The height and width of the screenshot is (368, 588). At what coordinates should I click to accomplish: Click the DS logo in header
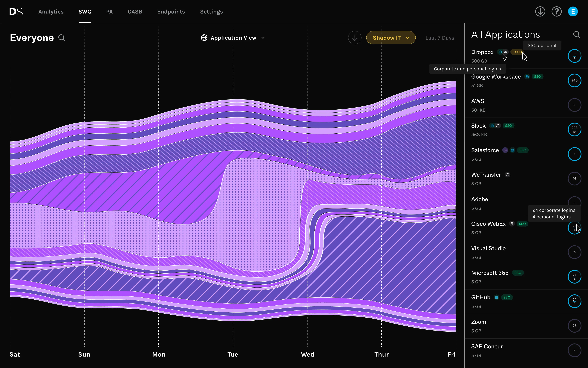16,11
